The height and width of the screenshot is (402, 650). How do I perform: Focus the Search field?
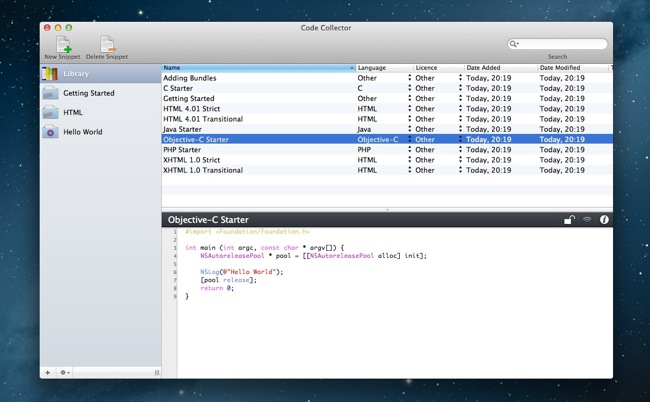pos(558,44)
